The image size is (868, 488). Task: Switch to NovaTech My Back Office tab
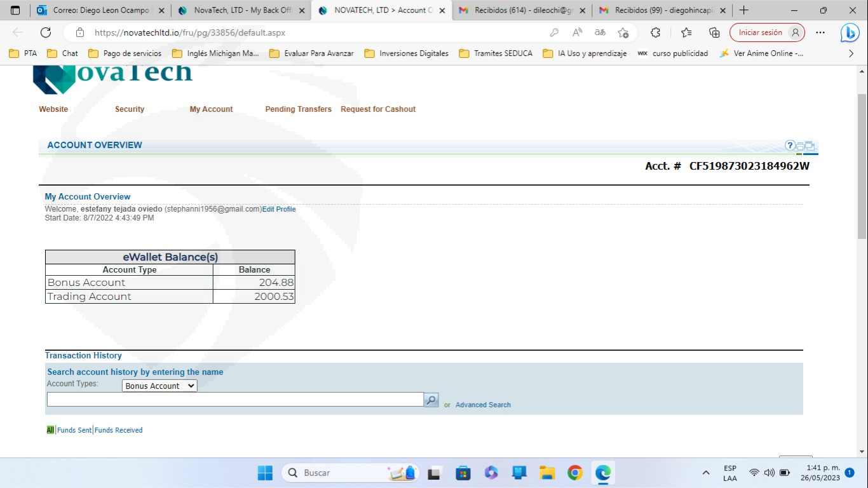click(x=241, y=10)
